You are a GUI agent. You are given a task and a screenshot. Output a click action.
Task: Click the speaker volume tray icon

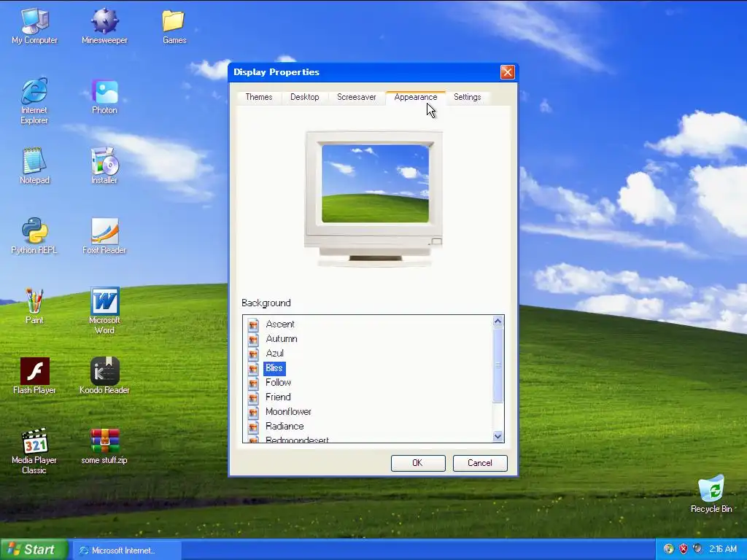[x=697, y=549]
